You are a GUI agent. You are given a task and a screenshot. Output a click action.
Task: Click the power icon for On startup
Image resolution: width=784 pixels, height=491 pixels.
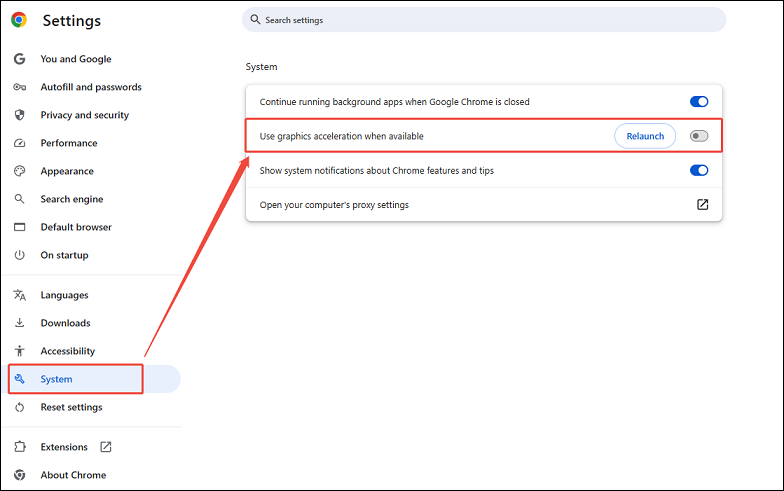click(20, 255)
